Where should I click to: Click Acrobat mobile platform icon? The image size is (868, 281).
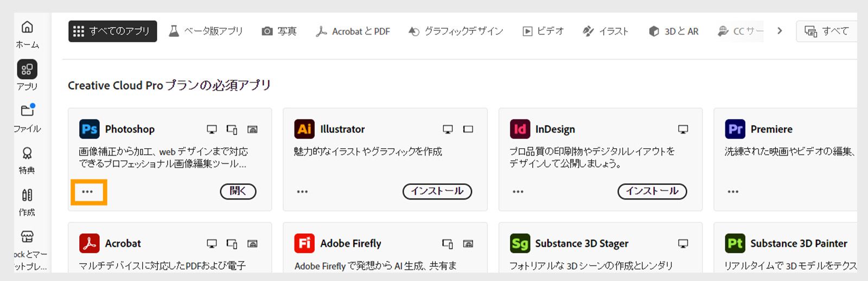232,244
